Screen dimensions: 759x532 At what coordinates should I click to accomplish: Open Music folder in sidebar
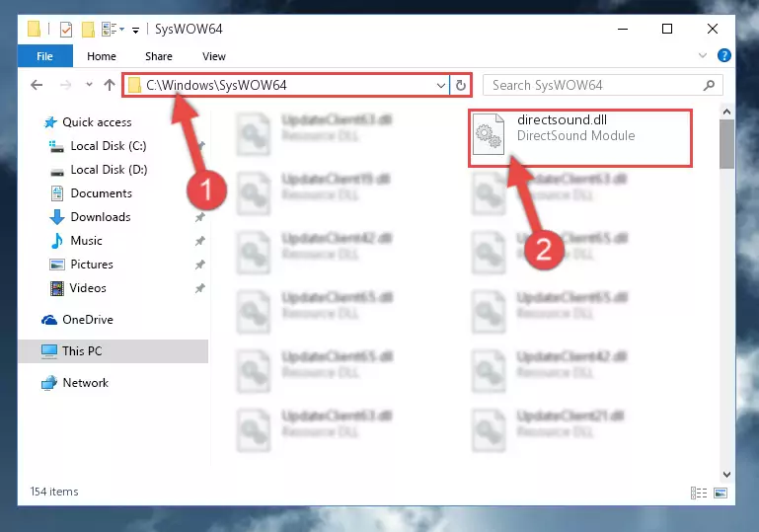coord(86,241)
